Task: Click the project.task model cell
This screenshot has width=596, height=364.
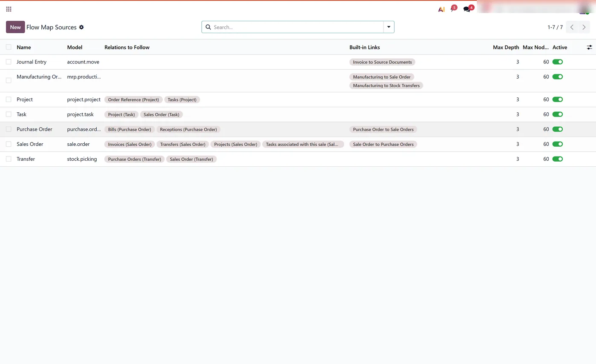Action: (80, 114)
